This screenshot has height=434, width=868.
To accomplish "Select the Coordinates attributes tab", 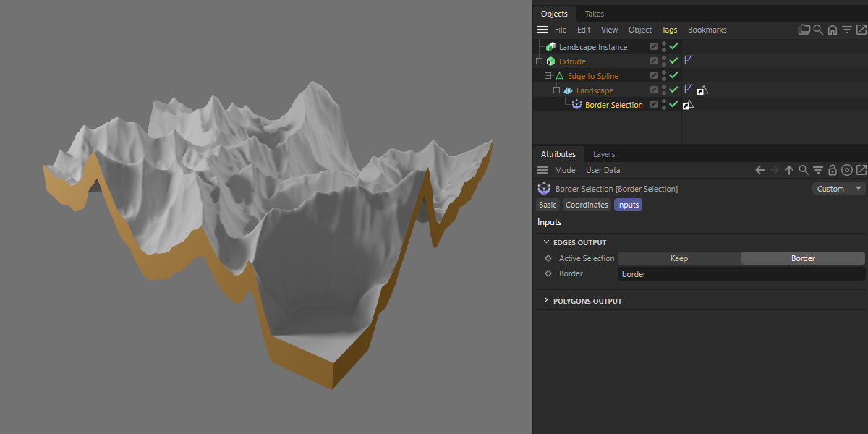I will [587, 205].
